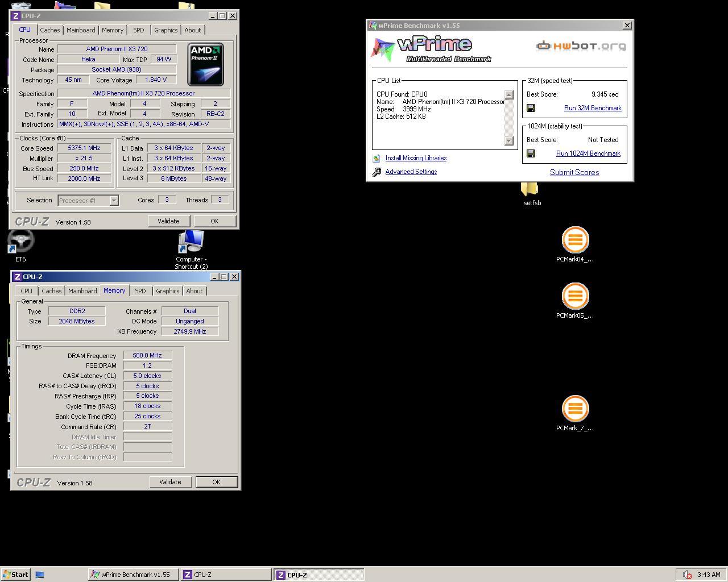Click the Memory Type value DDR2

(x=77, y=311)
